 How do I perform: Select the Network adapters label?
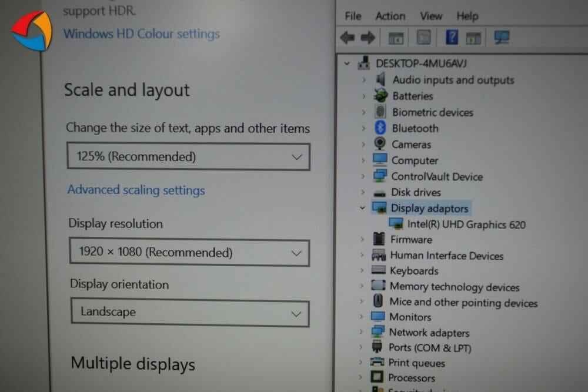tap(429, 333)
